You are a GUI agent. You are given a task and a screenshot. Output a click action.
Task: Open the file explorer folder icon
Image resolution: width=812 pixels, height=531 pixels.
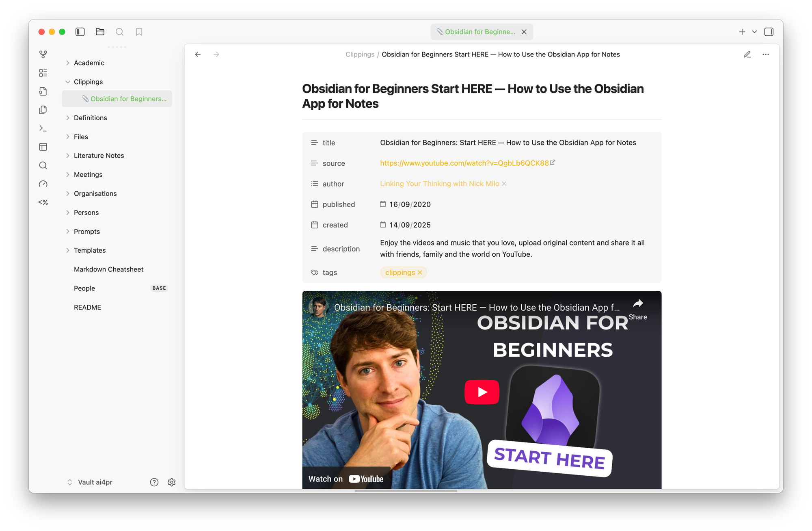coord(100,32)
